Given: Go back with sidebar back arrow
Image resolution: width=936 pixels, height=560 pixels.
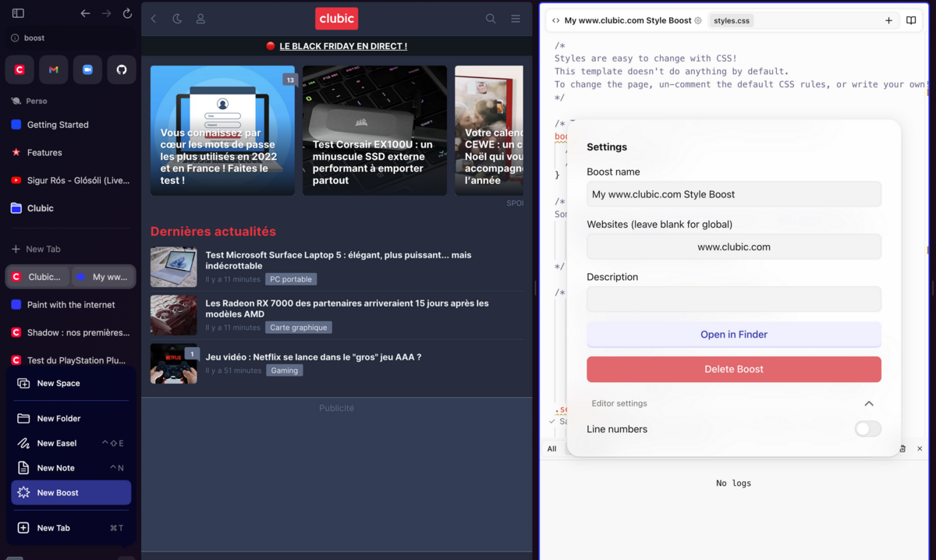Looking at the screenshot, I should click(x=86, y=13).
